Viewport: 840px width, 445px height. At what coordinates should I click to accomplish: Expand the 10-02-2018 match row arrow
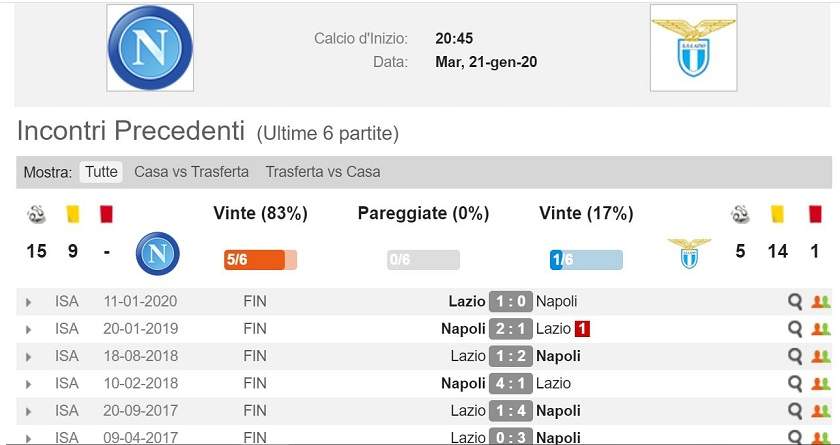28,384
